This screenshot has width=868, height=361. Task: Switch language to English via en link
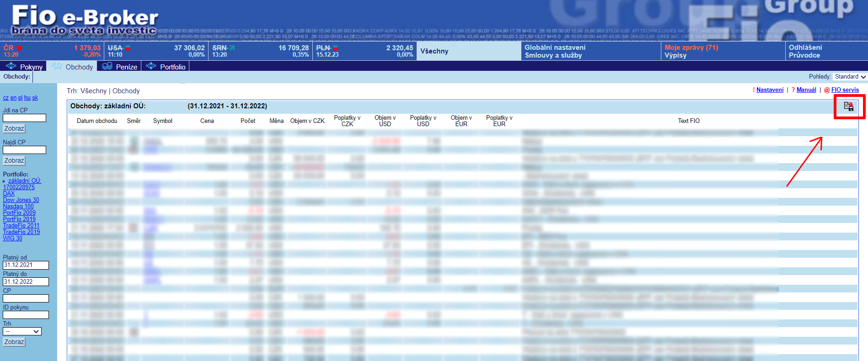pyautogui.click(x=13, y=98)
